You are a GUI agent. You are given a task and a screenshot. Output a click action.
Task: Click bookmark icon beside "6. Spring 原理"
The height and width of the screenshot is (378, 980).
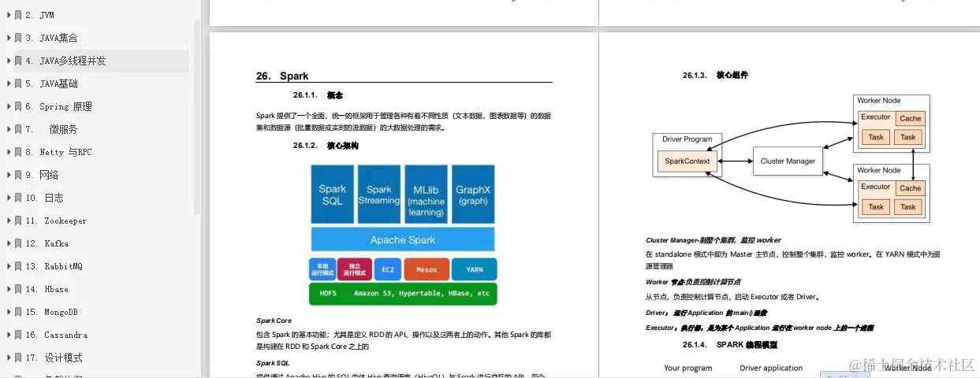18,106
